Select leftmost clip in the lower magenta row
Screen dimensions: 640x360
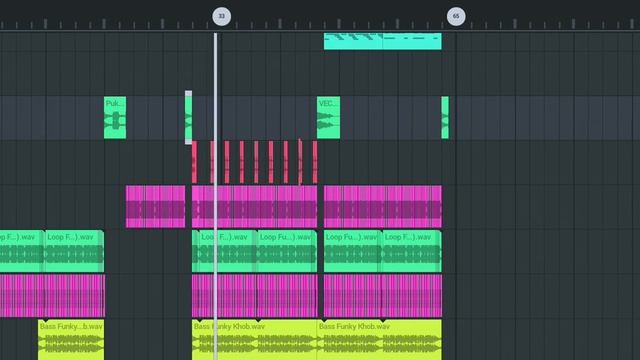[52, 296]
